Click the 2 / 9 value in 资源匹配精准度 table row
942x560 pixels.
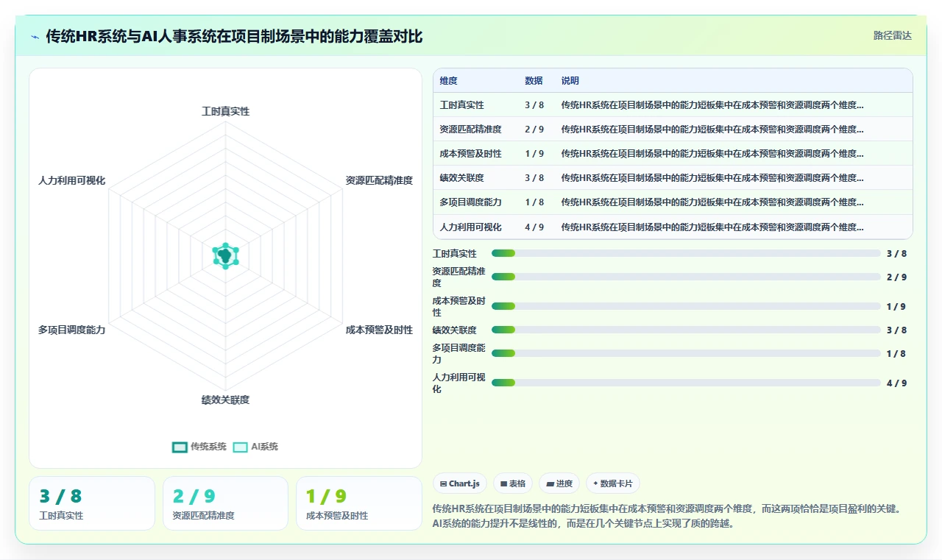click(534, 130)
